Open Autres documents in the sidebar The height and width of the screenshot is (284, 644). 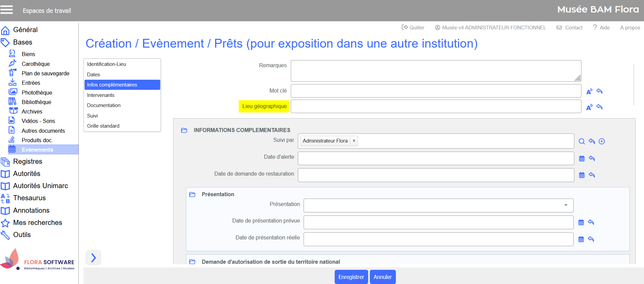point(43,131)
